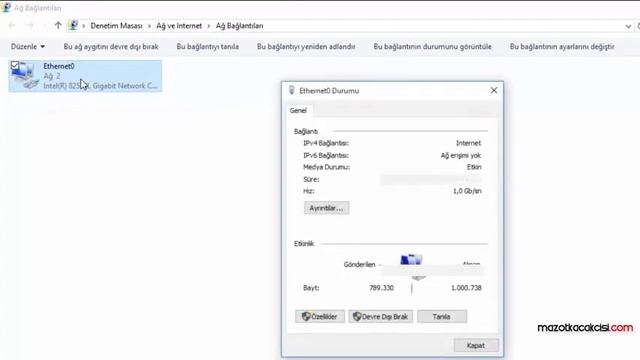Click the Ağ 2 network name text
Image resolution: width=640 pixels, height=360 pixels.
tap(52, 76)
